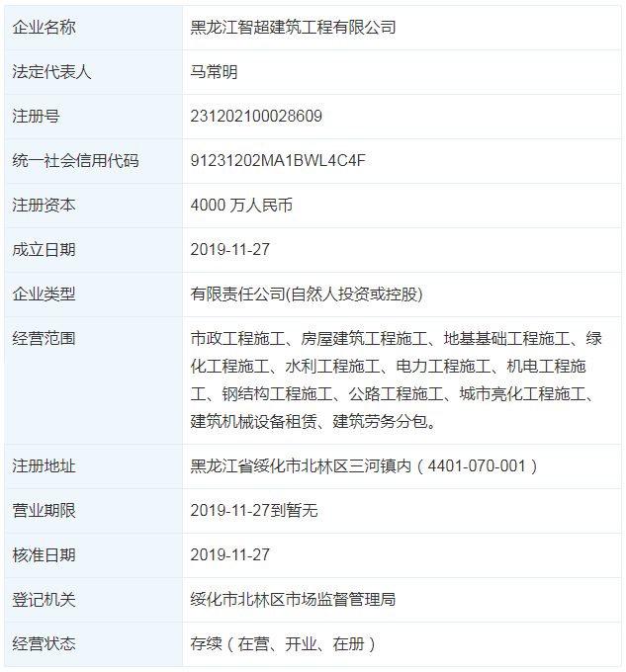
Task: Click the business scope description paragraph
Action: click(396, 380)
